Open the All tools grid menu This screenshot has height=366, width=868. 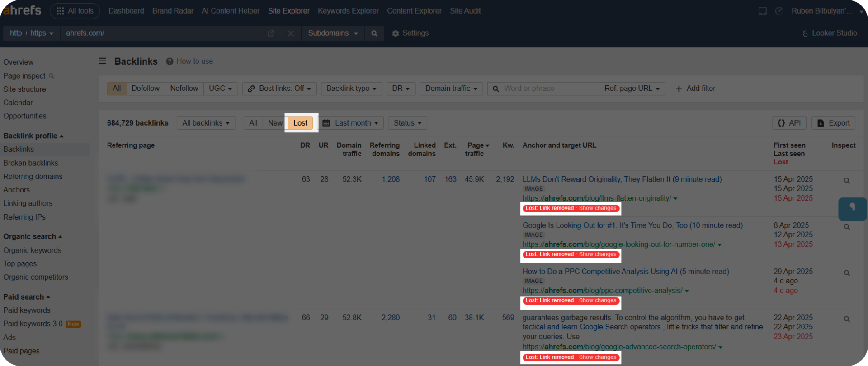point(75,11)
